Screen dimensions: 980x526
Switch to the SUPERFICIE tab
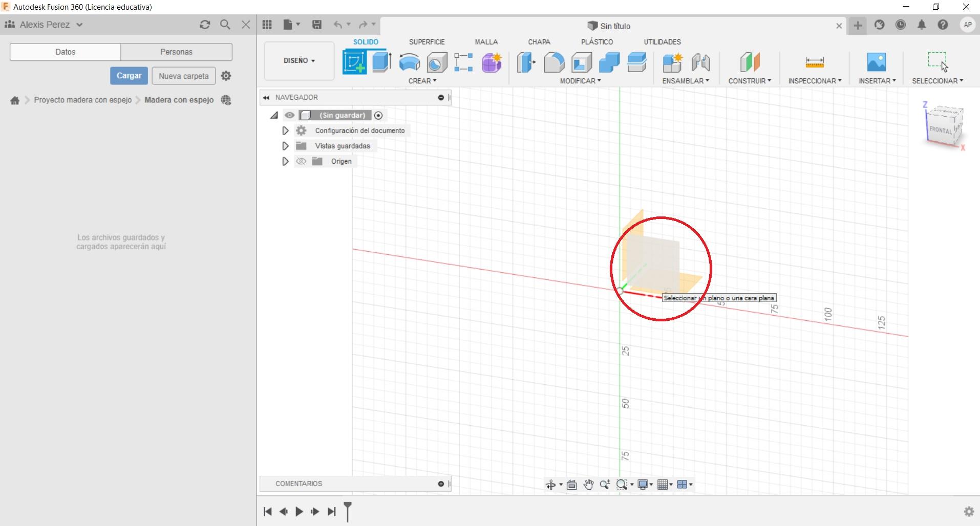[427, 42]
